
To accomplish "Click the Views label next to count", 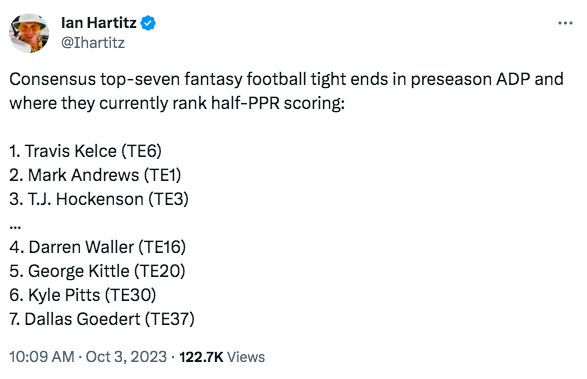I will pos(246,357).
